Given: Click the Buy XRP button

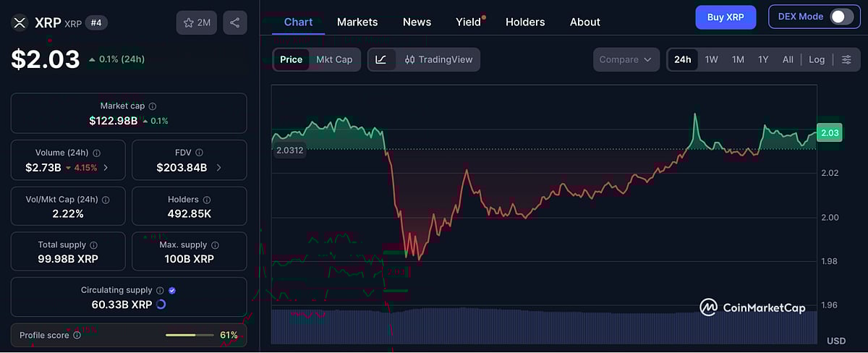Looking at the screenshot, I should pyautogui.click(x=726, y=17).
